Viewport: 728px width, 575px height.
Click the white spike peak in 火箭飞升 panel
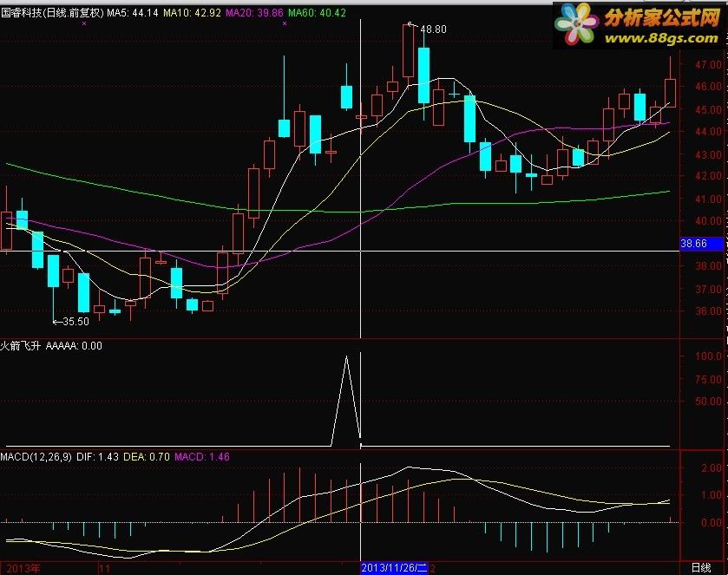tap(346, 357)
